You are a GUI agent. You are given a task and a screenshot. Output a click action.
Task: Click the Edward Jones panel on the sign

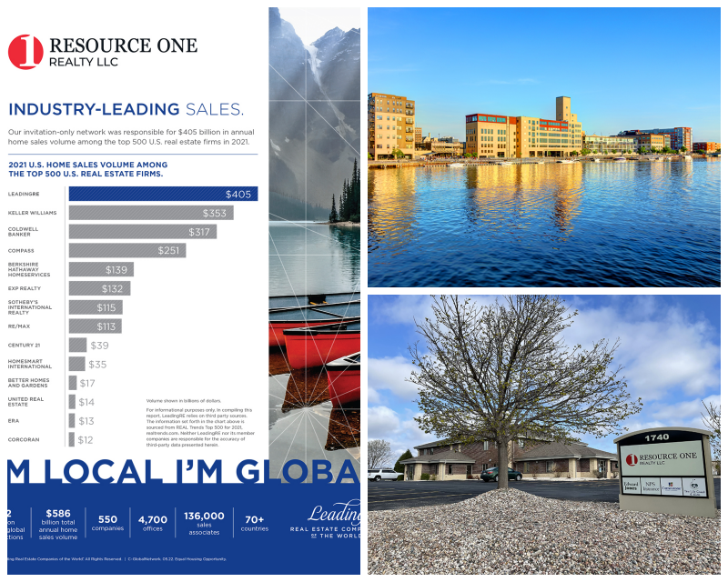[x=631, y=486]
